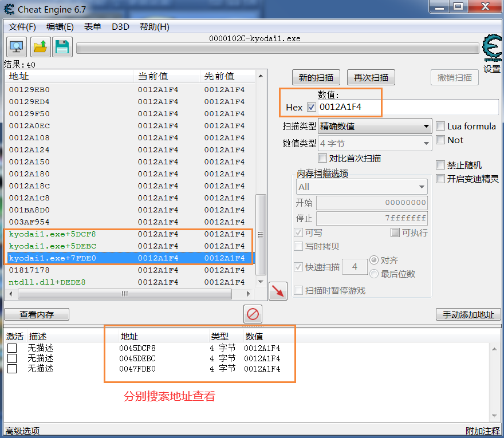
Task: Open the D3D menu
Action: pos(120,27)
